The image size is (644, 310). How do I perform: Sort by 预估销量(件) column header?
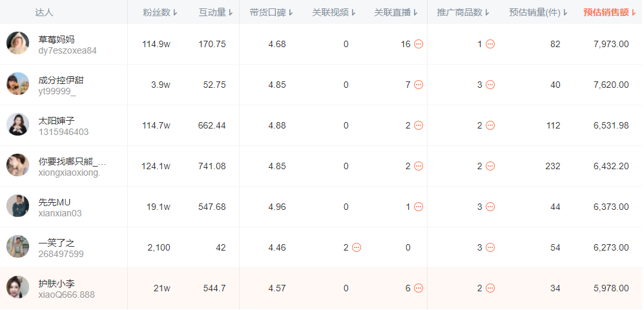(x=538, y=12)
